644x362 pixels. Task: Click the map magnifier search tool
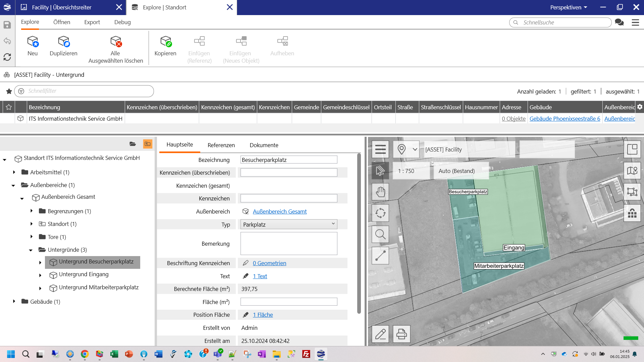[380, 234]
